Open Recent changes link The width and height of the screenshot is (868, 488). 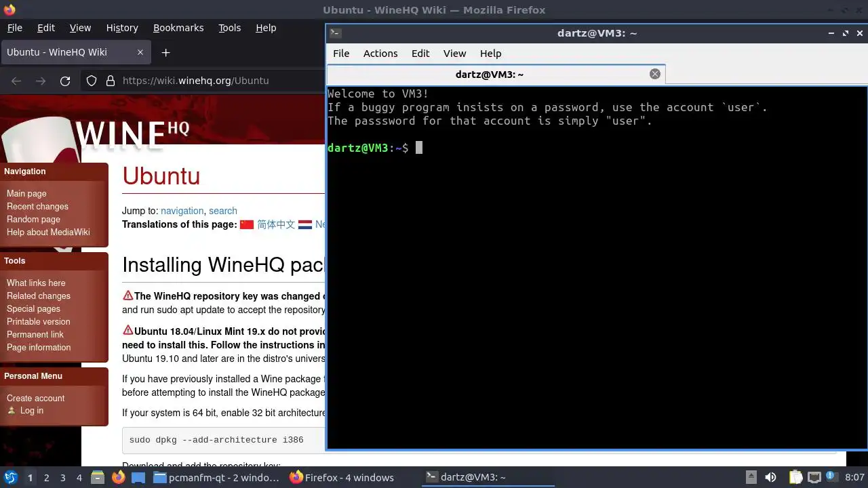pos(37,206)
